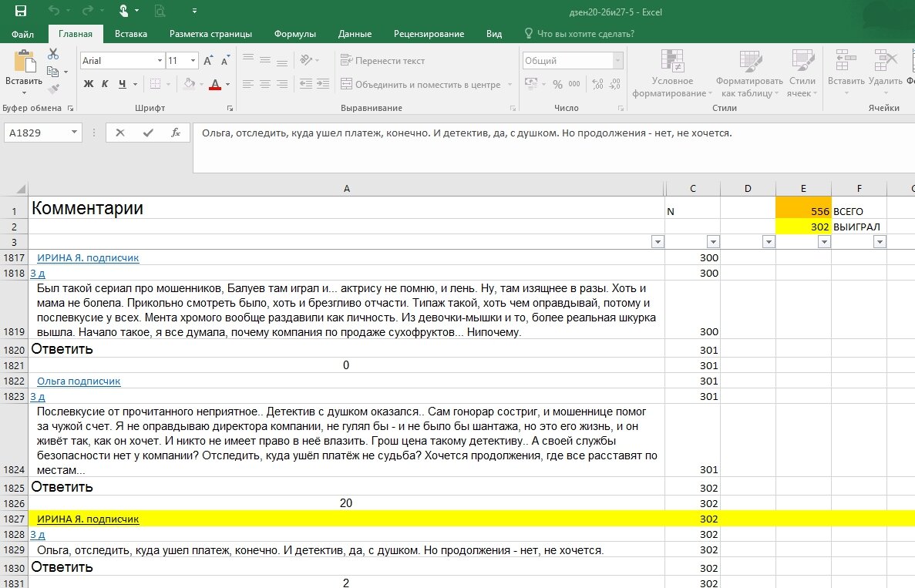Screen dimensions: 915x588
Task: Align text right
Action: 282,84
